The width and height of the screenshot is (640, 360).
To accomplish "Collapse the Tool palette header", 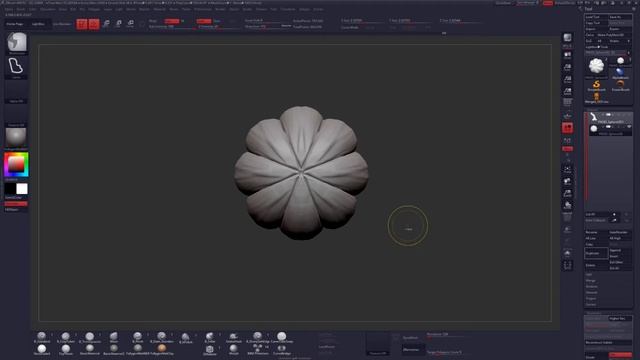I will [588, 9].
